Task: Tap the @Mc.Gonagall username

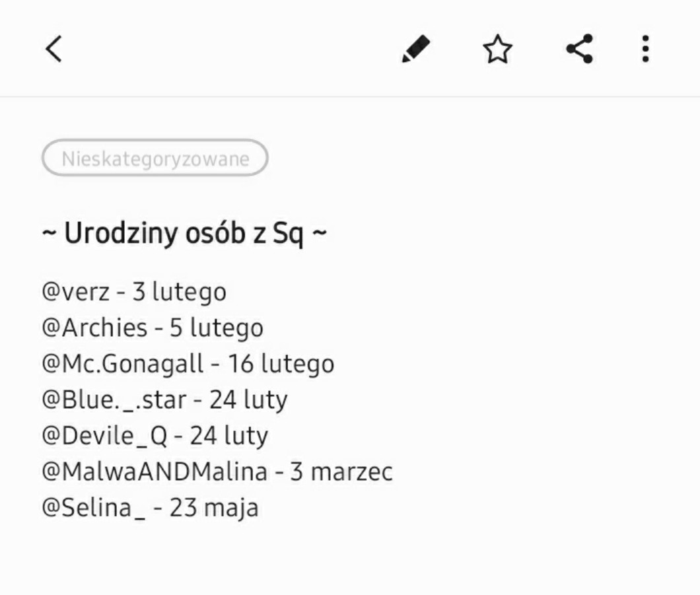Action: tap(122, 364)
